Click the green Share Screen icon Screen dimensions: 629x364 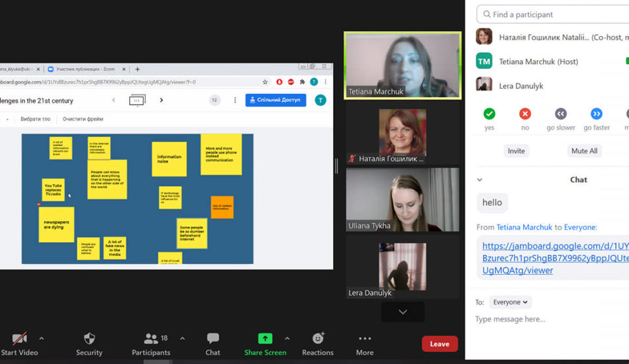click(265, 339)
